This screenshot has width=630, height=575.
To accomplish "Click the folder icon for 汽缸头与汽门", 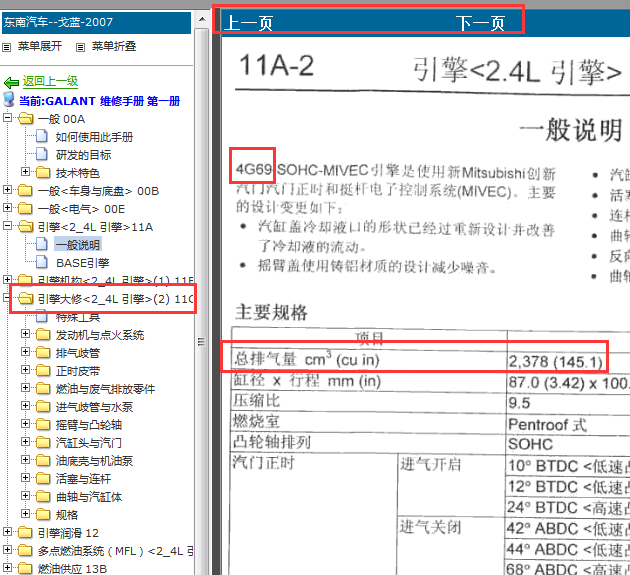I will pyautogui.click(x=43, y=442).
